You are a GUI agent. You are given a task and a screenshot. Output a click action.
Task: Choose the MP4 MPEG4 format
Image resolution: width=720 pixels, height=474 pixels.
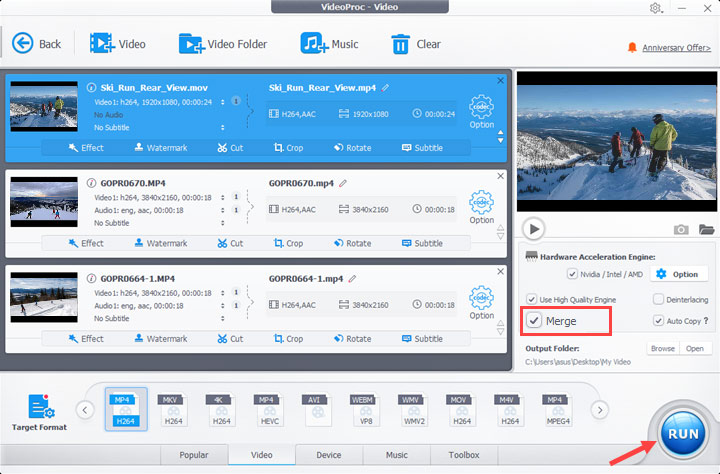coord(557,409)
